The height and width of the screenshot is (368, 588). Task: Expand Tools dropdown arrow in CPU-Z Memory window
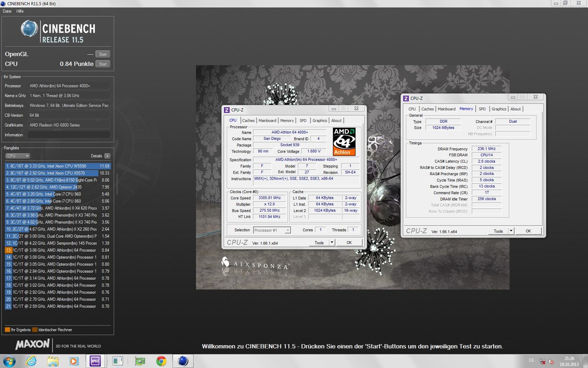click(x=511, y=231)
